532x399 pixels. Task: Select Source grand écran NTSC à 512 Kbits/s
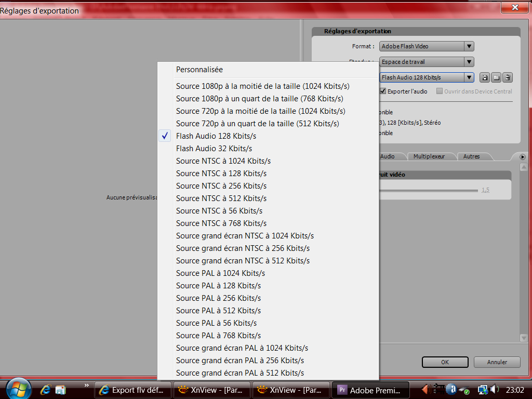pos(268,261)
